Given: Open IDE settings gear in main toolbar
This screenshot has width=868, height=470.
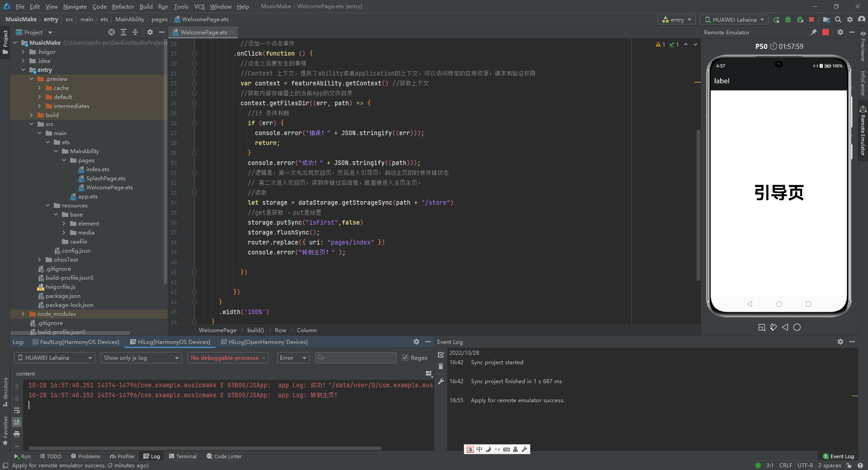Looking at the screenshot, I should 850,19.
